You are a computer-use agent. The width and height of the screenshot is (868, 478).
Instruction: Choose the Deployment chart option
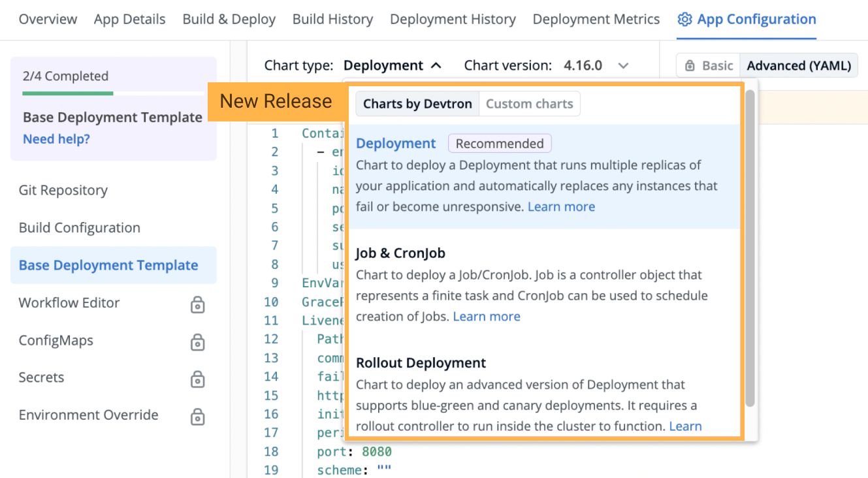[545, 176]
